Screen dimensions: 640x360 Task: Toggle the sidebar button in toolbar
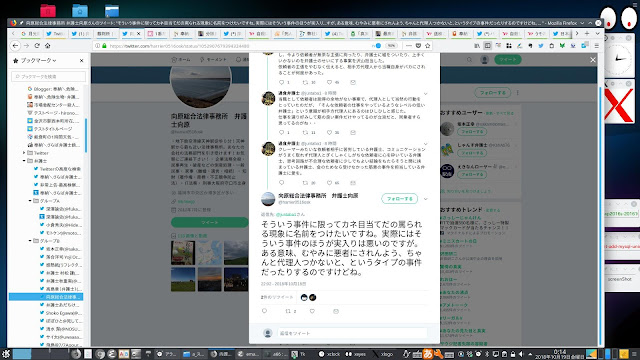(488, 46)
